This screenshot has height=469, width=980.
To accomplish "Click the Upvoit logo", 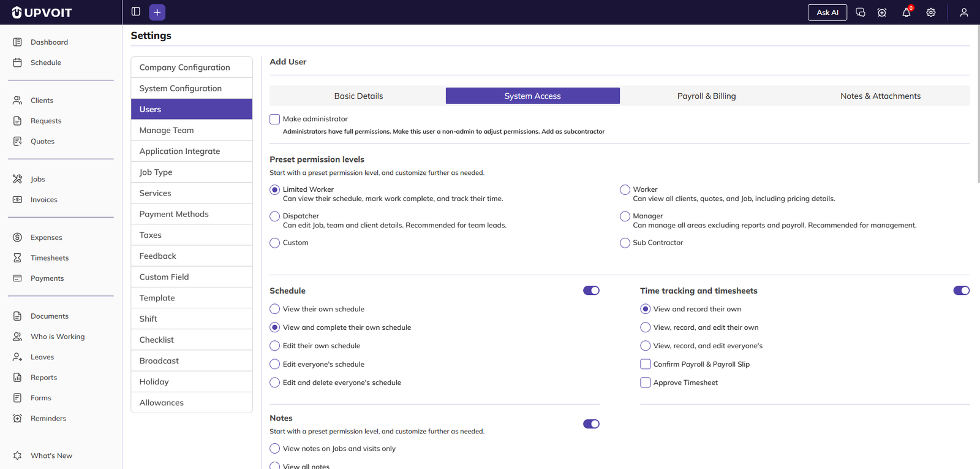I will click(42, 12).
